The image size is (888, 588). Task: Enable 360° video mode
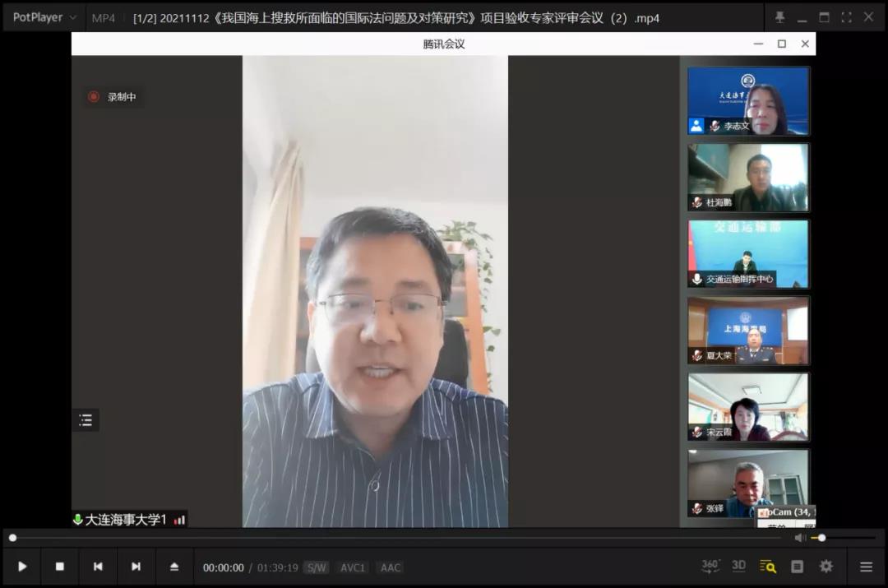(x=710, y=566)
